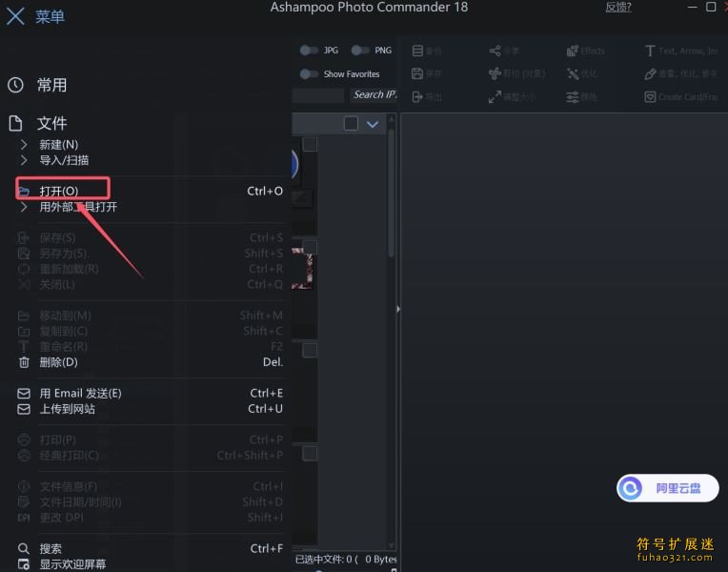
Task: Close the 菜单 panel with the X icon
Action: pyautogui.click(x=15, y=16)
